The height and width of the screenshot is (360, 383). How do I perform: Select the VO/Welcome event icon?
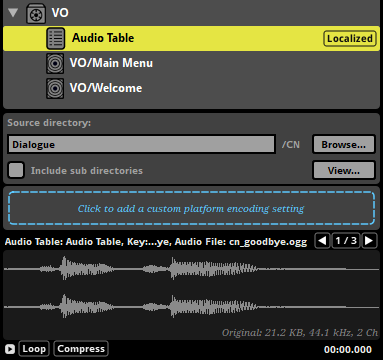(55, 88)
